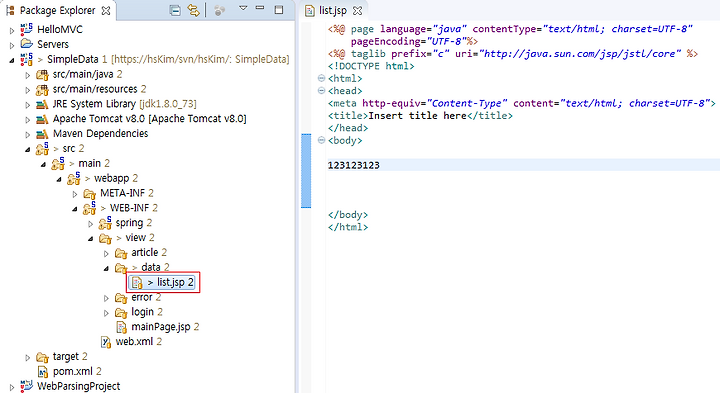Expand the login folder
The image size is (720, 393).
pyautogui.click(x=106, y=313)
